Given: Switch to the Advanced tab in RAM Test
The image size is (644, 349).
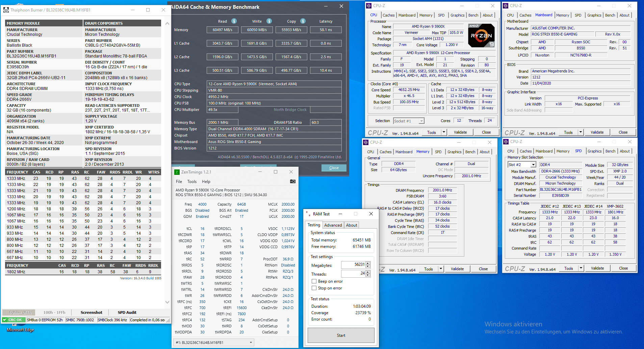Looking at the screenshot, I should pyautogui.click(x=333, y=225).
